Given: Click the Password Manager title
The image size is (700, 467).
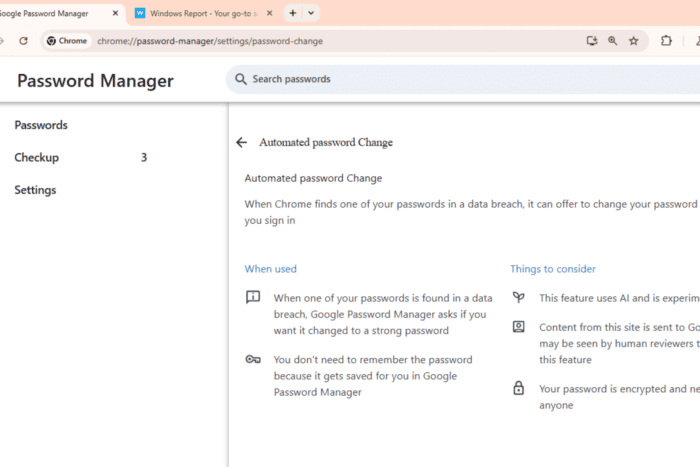Looking at the screenshot, I should point(96,81).
